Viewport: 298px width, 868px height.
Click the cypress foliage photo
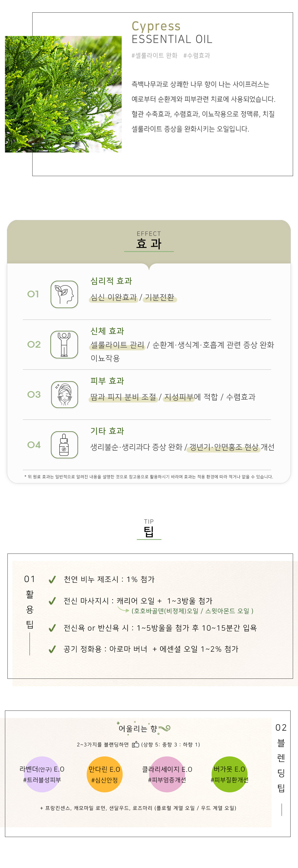(63, 94)
